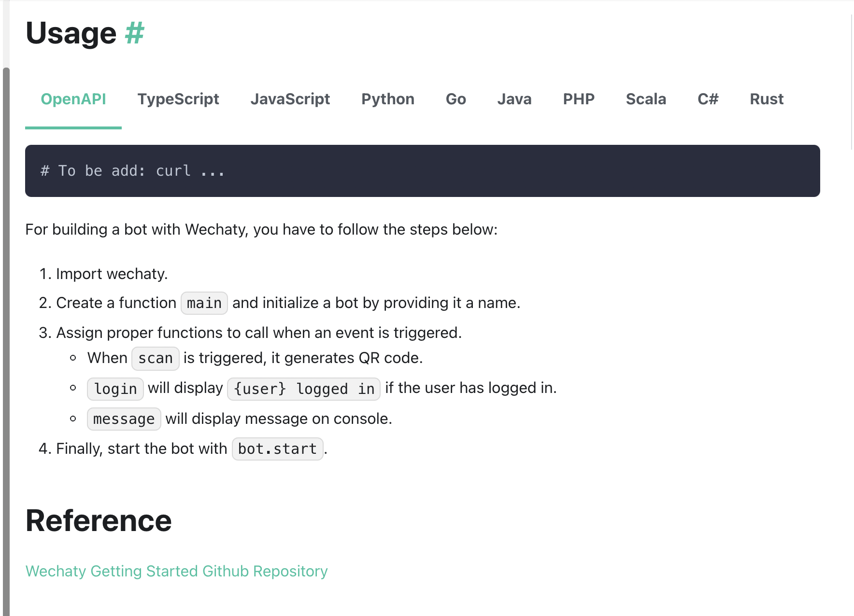View the Java code sample
The image size is (854, 616).
coord(514,99)
